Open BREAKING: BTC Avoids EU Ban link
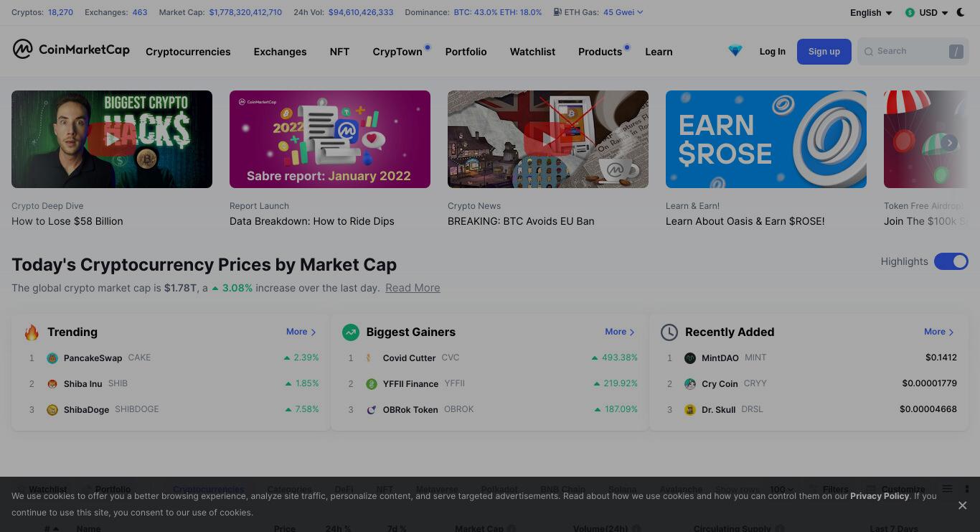This screenshot has width=980, height=532. pos(521,221)
